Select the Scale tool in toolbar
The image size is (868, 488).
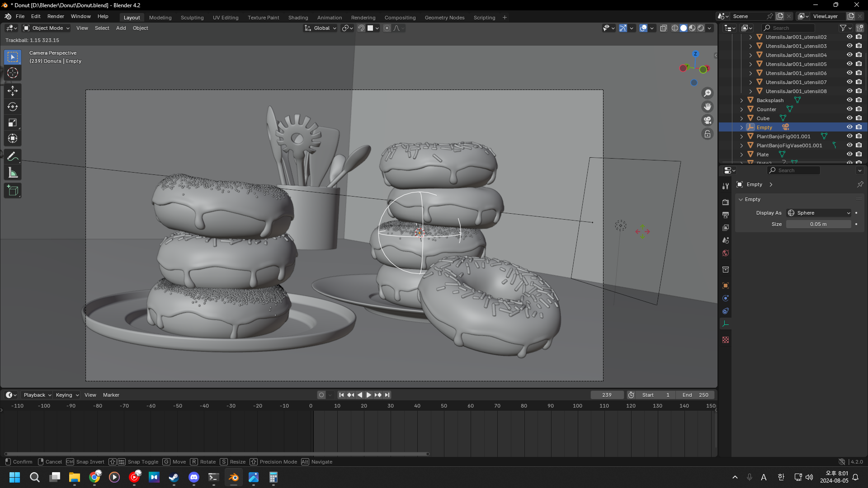pos(13,123)
